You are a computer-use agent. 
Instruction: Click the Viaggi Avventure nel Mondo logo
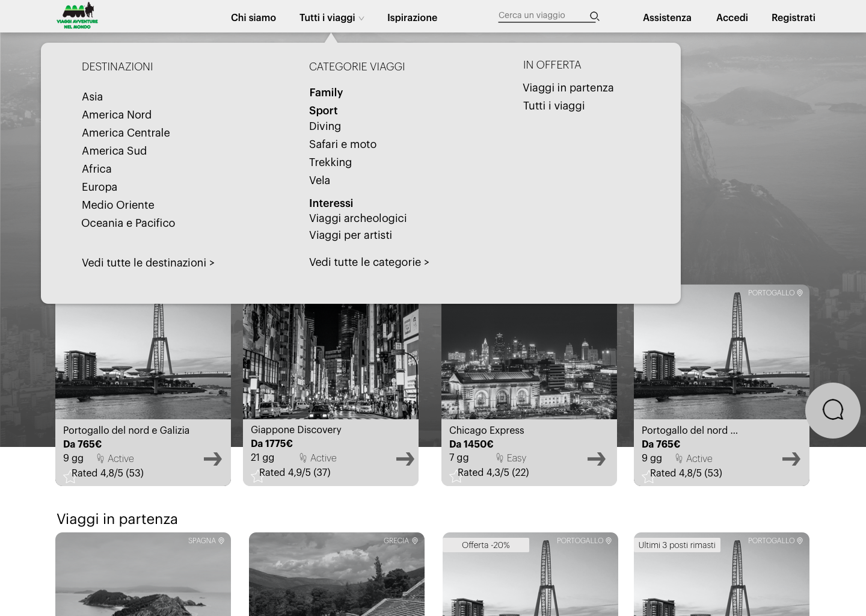pyautogui.click(x=78, y=14)
